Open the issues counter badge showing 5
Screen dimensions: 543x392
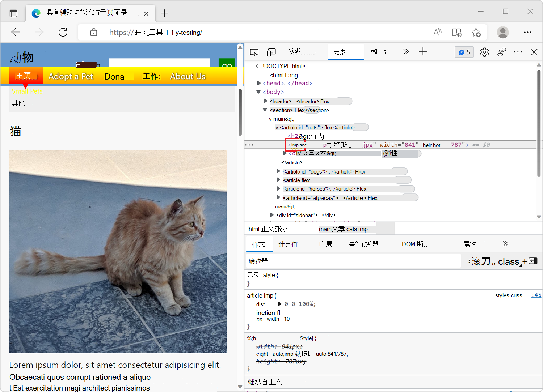coord(464,52)
